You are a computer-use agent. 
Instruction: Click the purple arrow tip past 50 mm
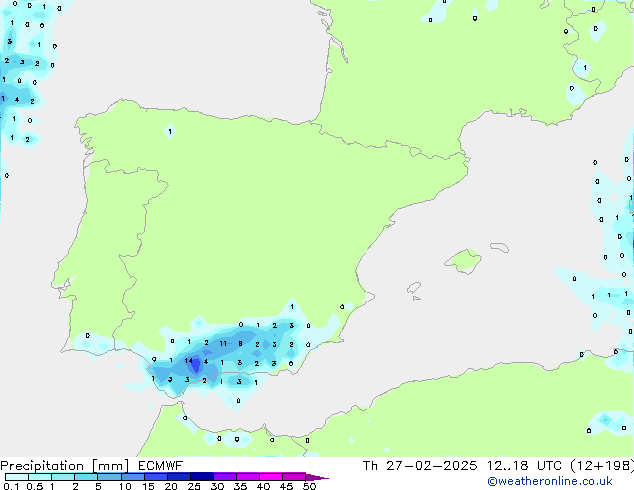click(x=316, y=477)
